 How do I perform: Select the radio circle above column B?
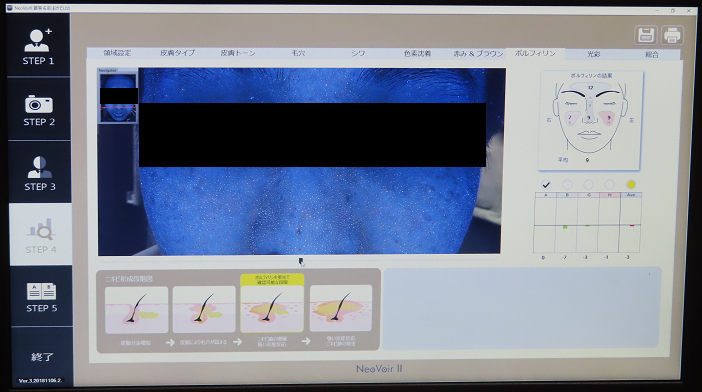(x=567, y=184)
